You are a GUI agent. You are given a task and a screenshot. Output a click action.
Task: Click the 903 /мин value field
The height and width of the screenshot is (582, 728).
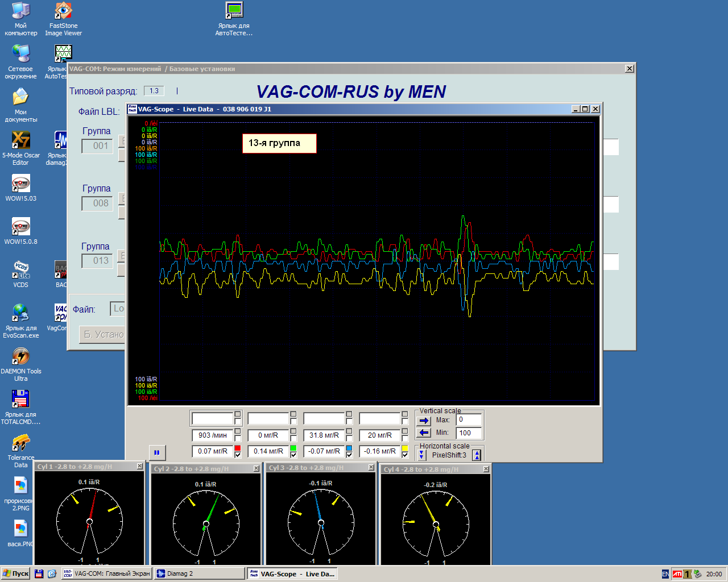click(213, 435)
